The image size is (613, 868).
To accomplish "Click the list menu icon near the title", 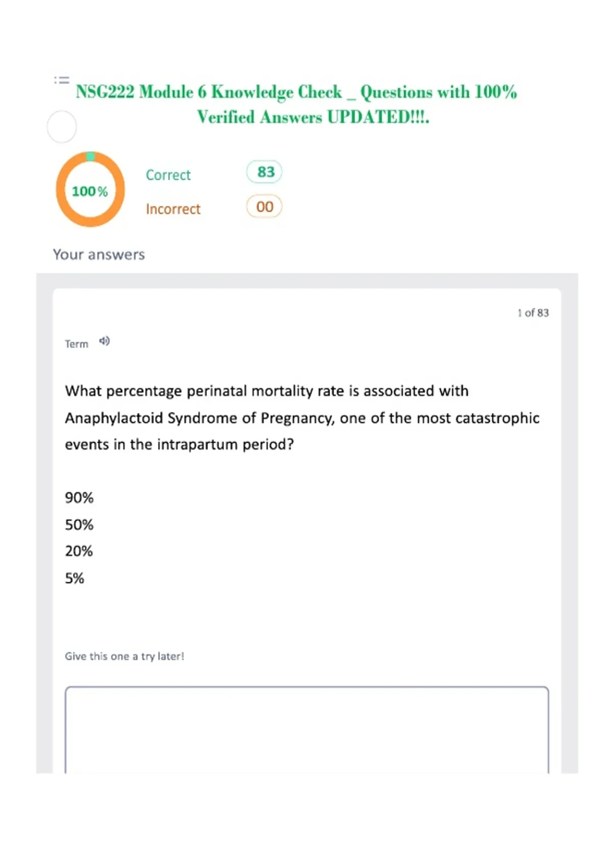I will (61, 80).
